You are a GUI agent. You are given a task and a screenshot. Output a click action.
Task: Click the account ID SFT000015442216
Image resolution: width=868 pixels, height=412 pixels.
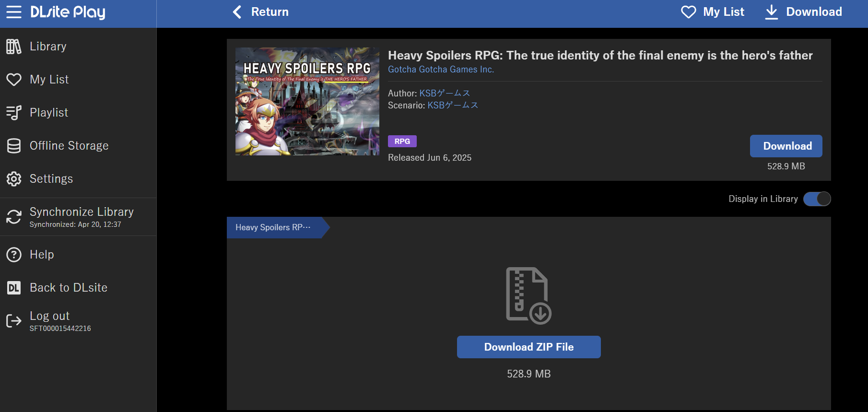tap(60, 329)
